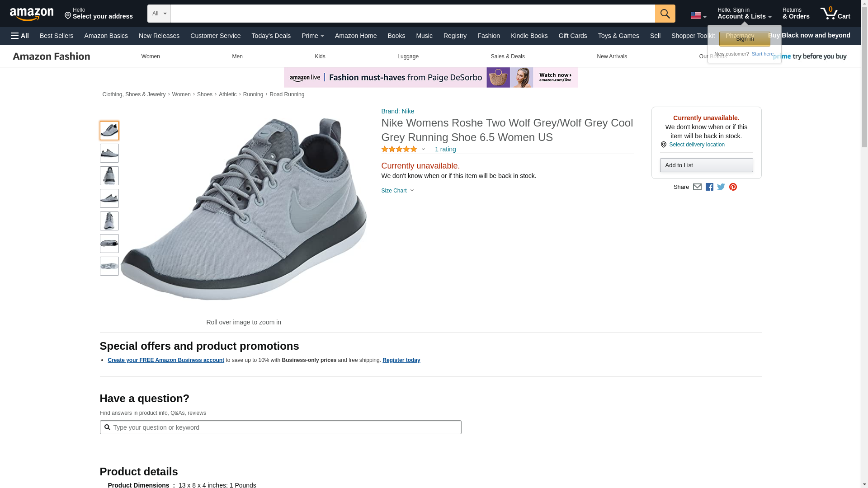This screenshot has height=488, width=868.
Task: Share the product on Pinterest
Action: point(733,187)
